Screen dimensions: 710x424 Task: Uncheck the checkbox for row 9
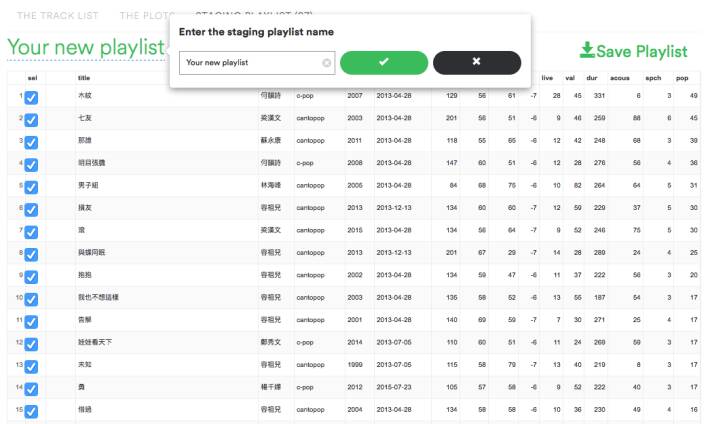tap(31, 277)
